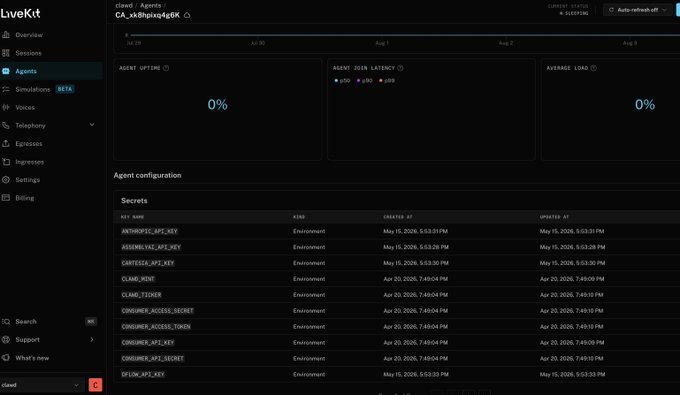Click the Search magnifier icon
680x395 pixels.
pyautogui.click(x=6, y=321)
